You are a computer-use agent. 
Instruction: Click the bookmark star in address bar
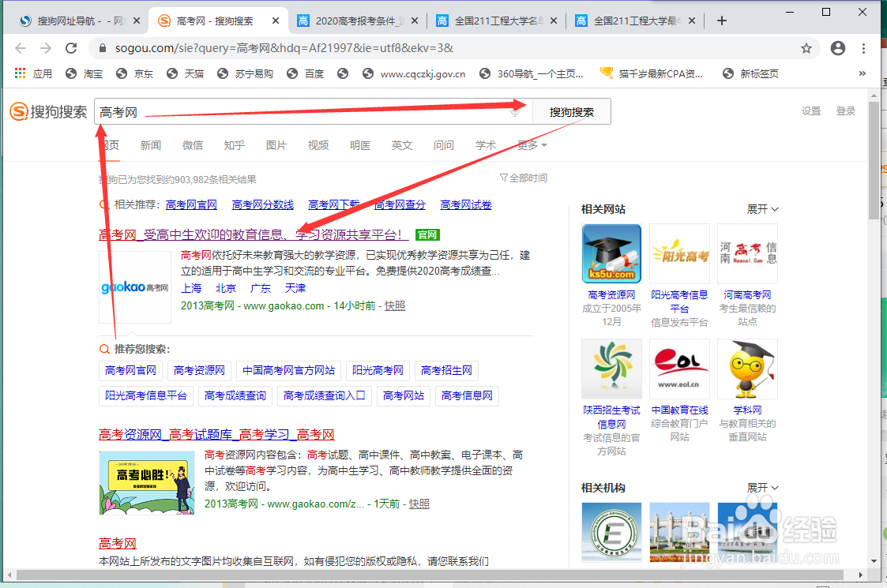tap(806, 48)
